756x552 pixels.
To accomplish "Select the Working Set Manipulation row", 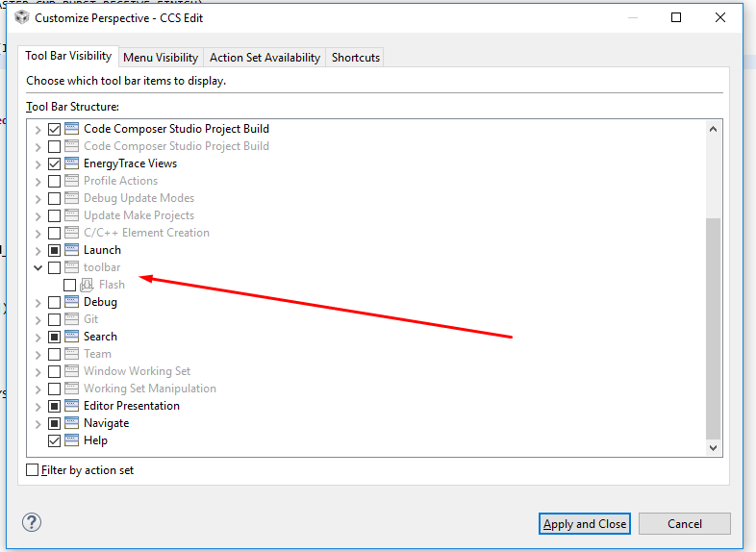I will (150, 389).
